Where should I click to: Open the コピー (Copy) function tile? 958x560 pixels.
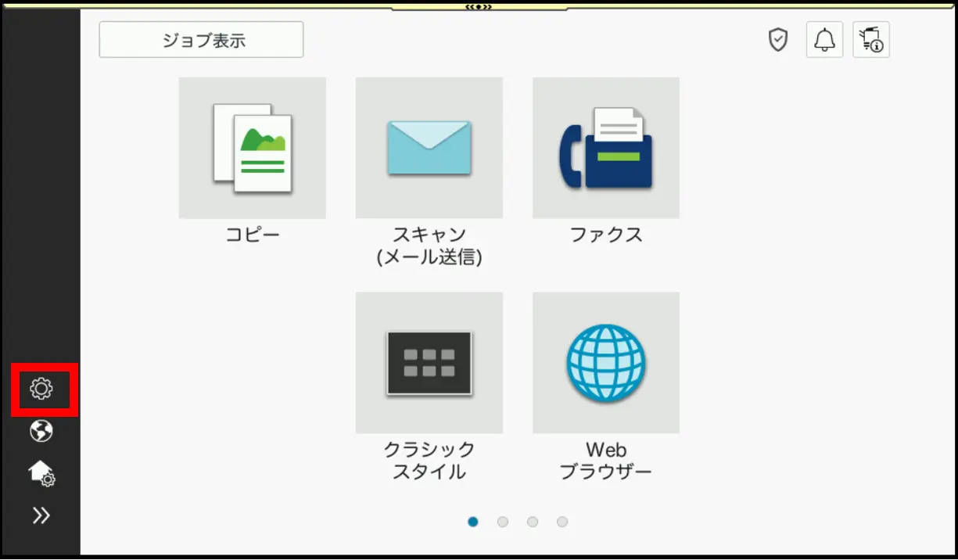coord(252,148)
